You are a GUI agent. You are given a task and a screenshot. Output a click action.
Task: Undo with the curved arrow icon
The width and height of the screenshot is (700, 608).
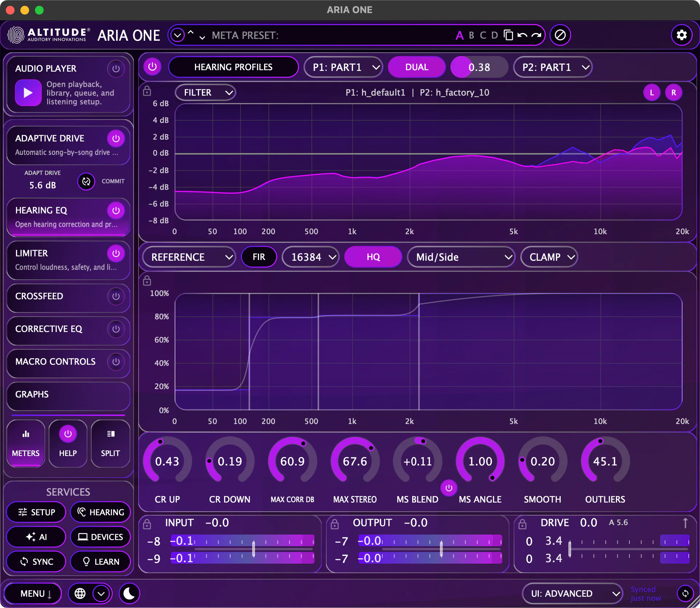522,35
